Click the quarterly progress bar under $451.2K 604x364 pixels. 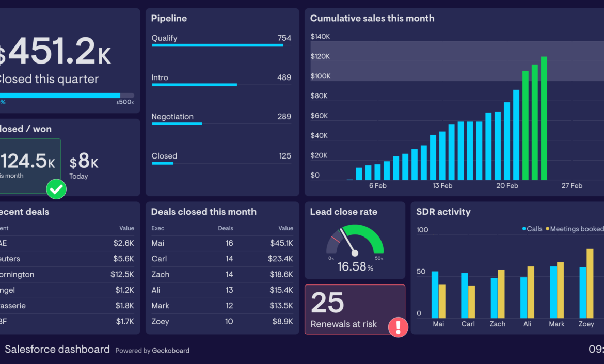[62, 95]
